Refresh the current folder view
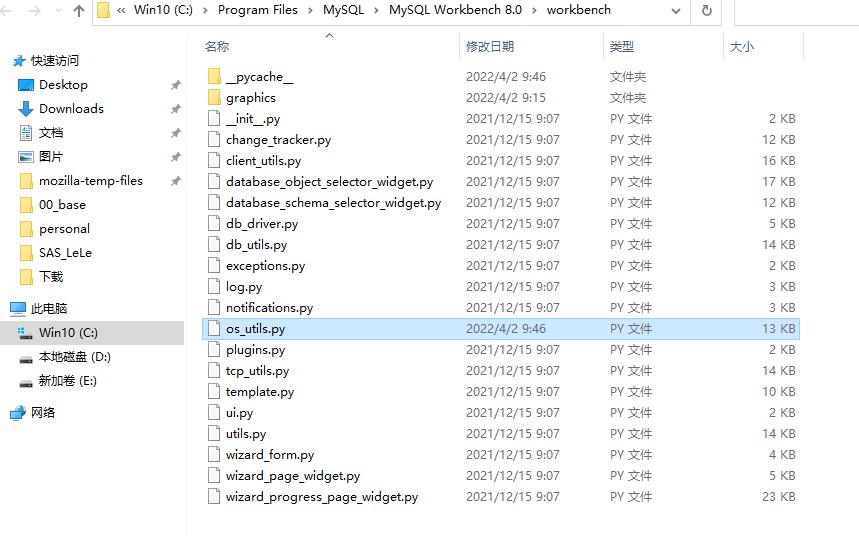The height and width of the screenshot is (536, 859). (706, 10)
